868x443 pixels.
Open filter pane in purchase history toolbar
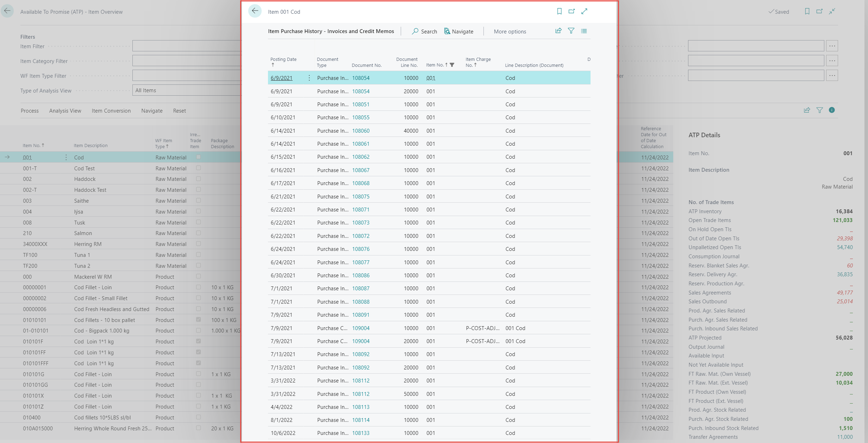click(x=571, y=31)
